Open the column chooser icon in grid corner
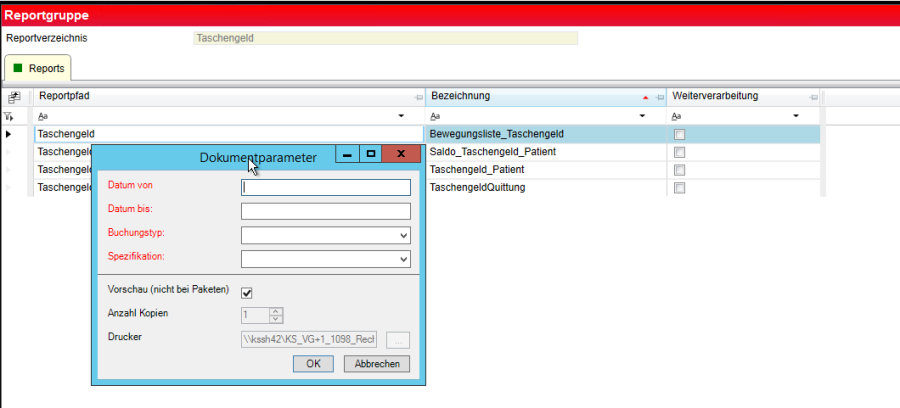This screenshot has height=408, width=900. click(14, 98)
